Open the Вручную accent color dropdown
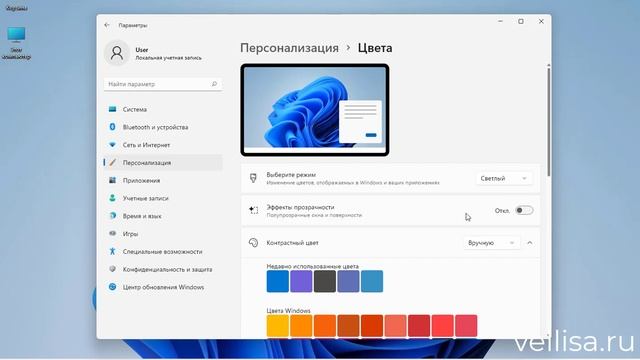This screenshot has height=360, width=640. pos(491,243)
